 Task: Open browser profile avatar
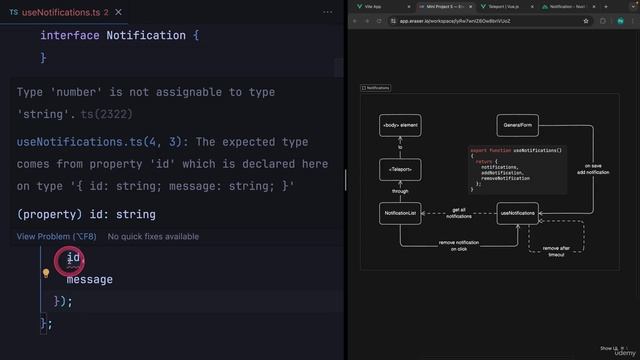(x=620, y=21)
